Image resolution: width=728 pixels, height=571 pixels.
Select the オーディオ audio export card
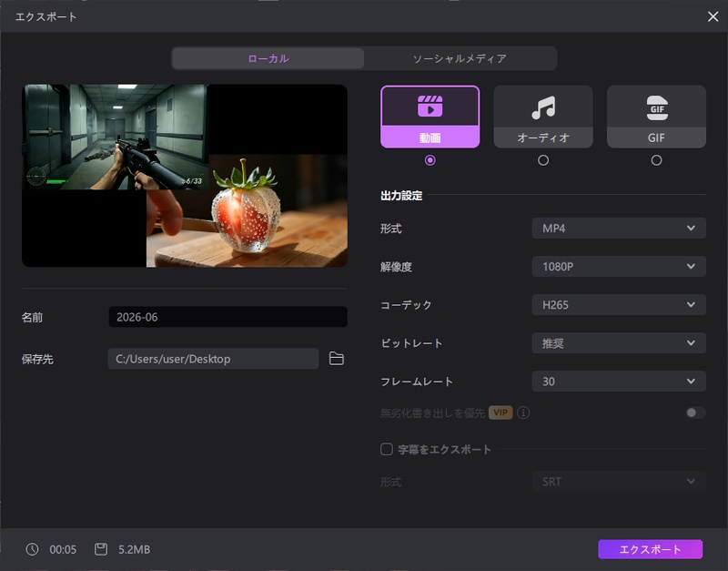click(543, 117)
